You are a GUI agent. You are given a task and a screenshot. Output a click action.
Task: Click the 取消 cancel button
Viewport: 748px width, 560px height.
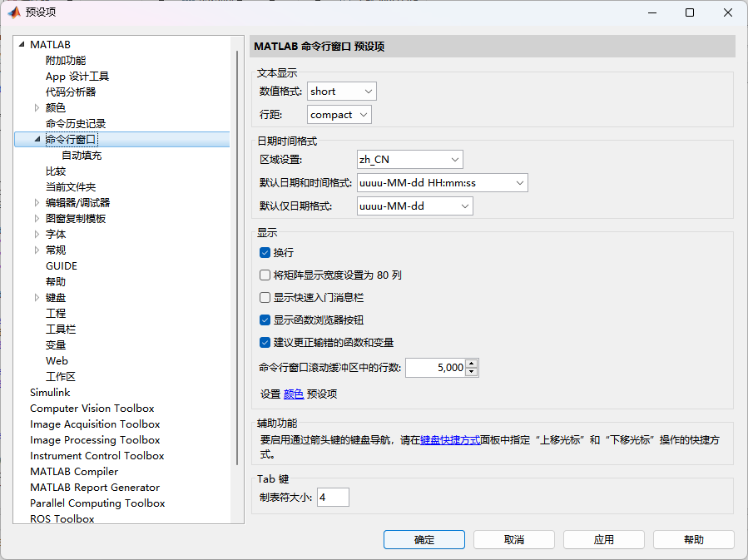click(513, 539)
